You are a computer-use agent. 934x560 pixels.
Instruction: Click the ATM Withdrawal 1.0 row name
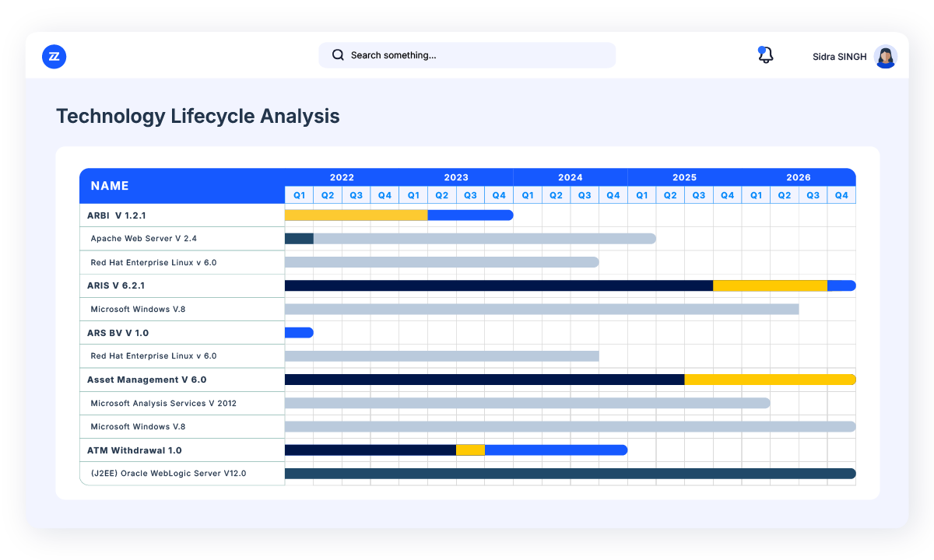[135, 450]
